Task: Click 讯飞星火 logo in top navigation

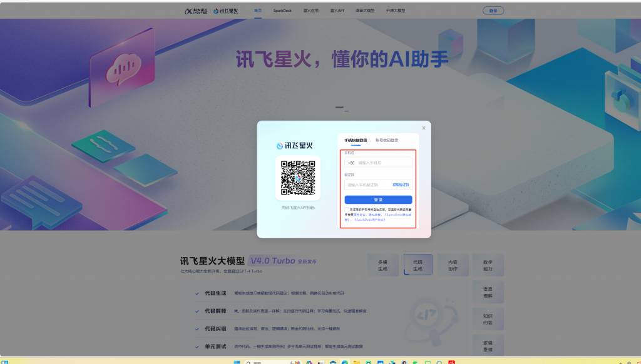Action: [x=225, y=11]
